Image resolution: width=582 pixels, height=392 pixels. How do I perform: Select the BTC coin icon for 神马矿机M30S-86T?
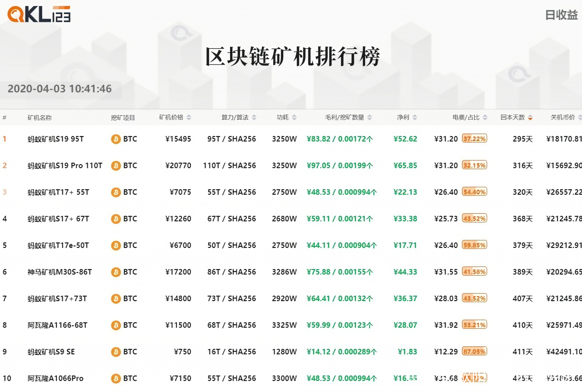point(115,272)
